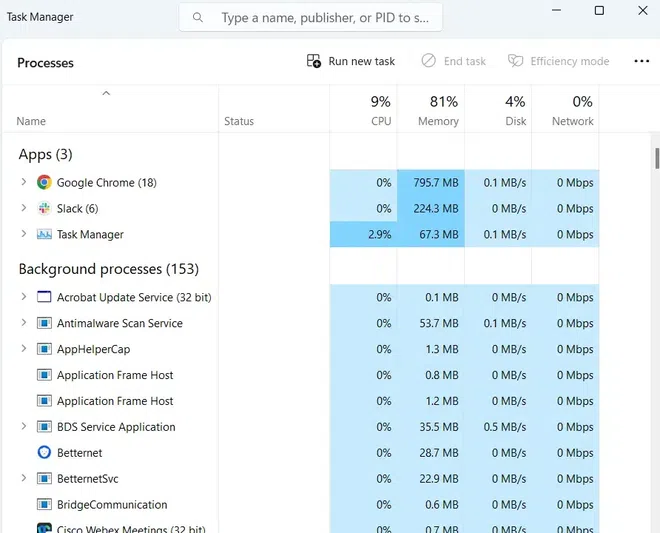This screenshot has height=533, width=660.
Task: Click the AppHelperCap process icon
Action: pos(44,349)
